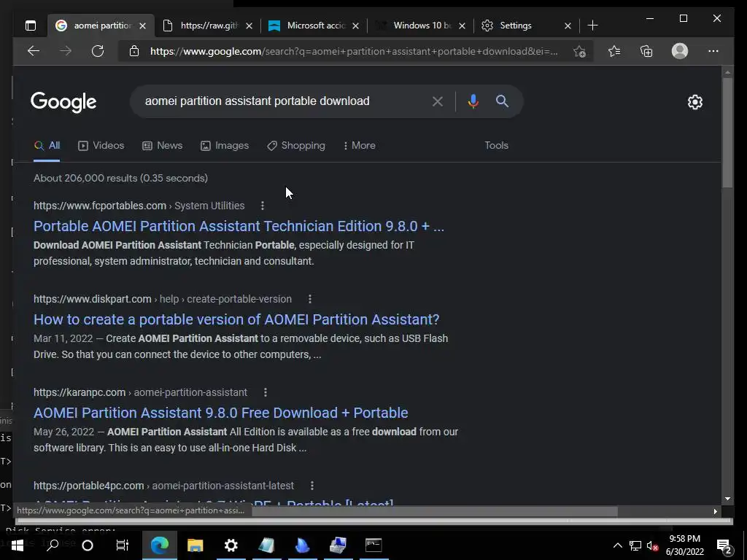Screen dimensions: 747x560
Task: Open a new browser tab
Action: click(592, 26)
